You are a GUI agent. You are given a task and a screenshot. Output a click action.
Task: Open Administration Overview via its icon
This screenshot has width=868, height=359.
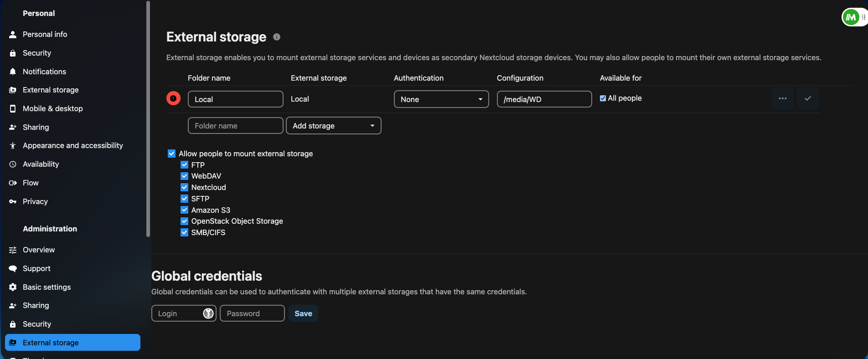click(13, 250)
